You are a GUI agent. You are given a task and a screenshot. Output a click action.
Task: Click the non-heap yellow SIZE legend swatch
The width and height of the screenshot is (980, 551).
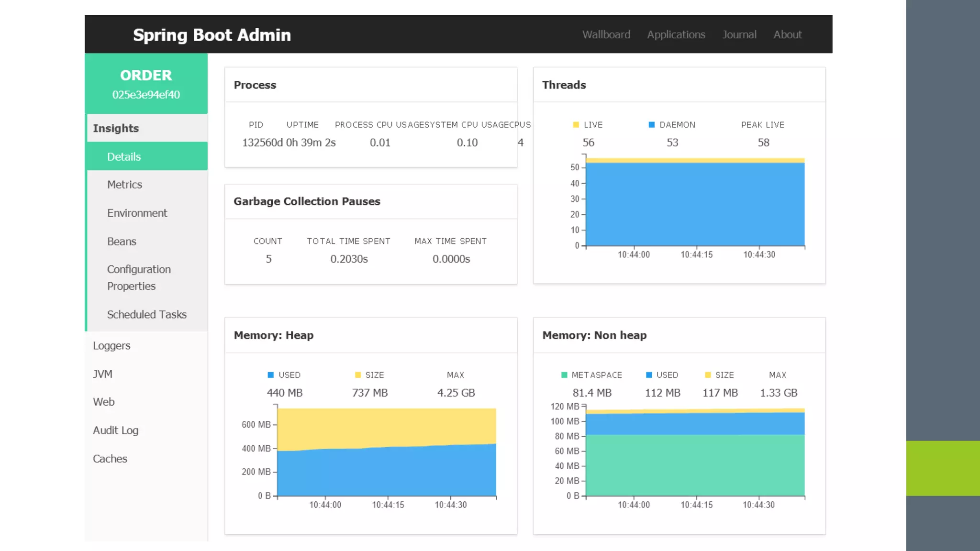[x=708, y=375]
